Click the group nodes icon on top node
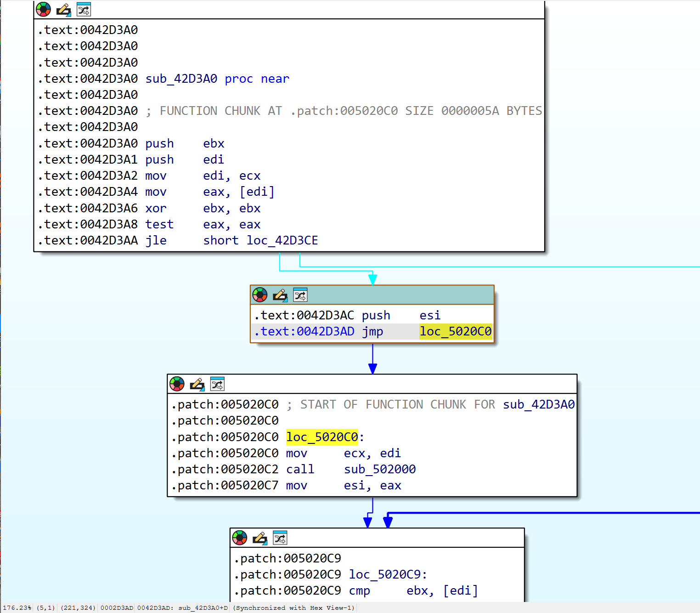700x613 pixels. click(x=84, y=9)
